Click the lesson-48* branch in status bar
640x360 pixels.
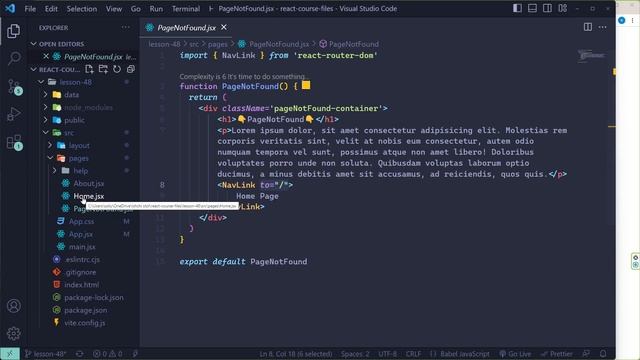pos(46,354)
